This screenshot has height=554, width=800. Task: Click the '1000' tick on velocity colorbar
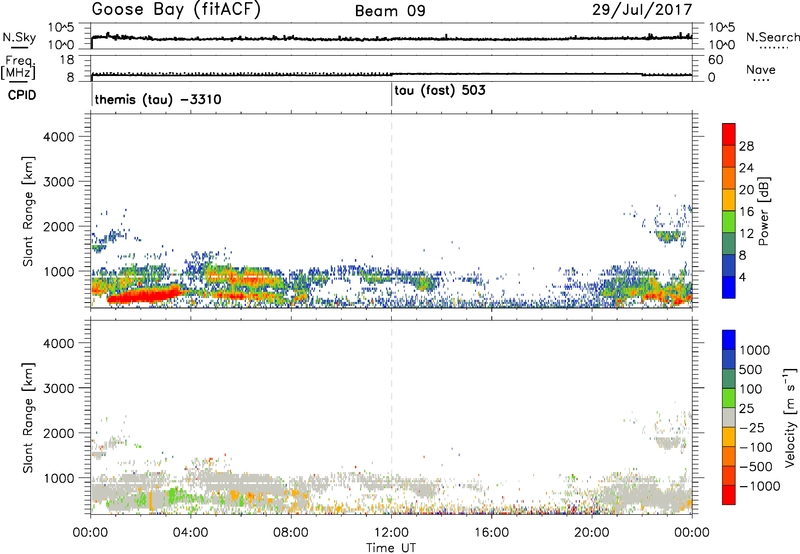(754, 350)
